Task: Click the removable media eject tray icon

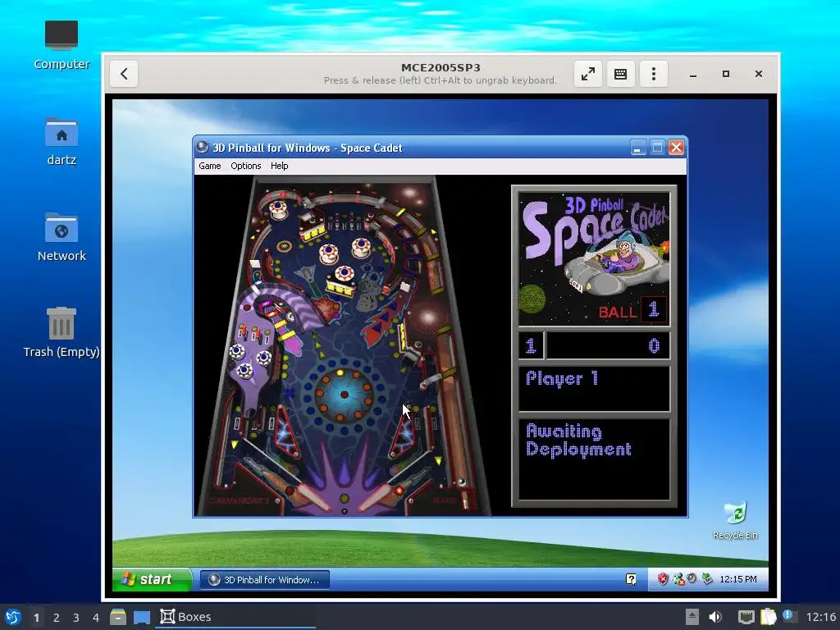Action: (692, 617)
